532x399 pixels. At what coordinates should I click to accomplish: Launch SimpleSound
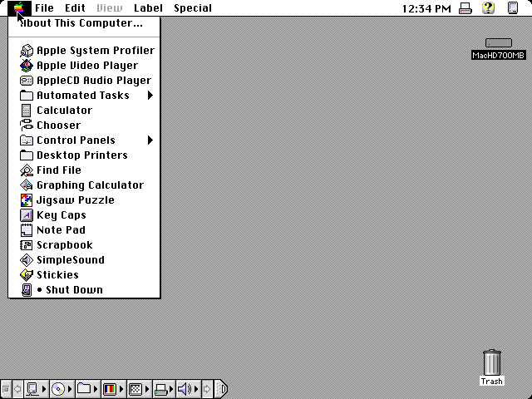(x=84, y=260)
